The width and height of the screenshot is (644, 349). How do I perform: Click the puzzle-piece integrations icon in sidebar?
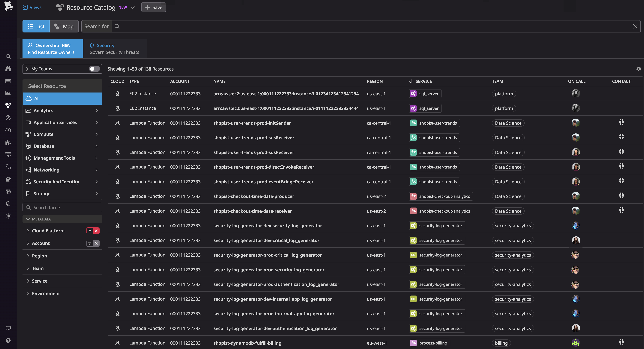point(8,142)
